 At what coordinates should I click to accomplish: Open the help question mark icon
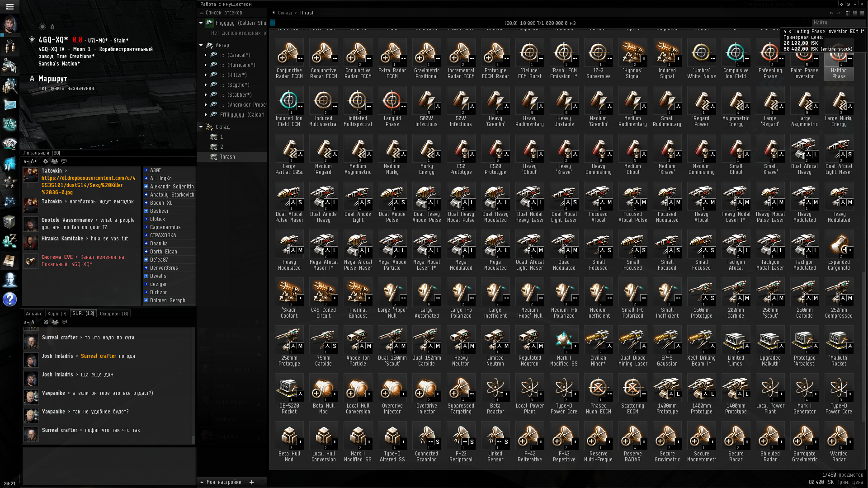pyautogui.click(x=9, y=299)
